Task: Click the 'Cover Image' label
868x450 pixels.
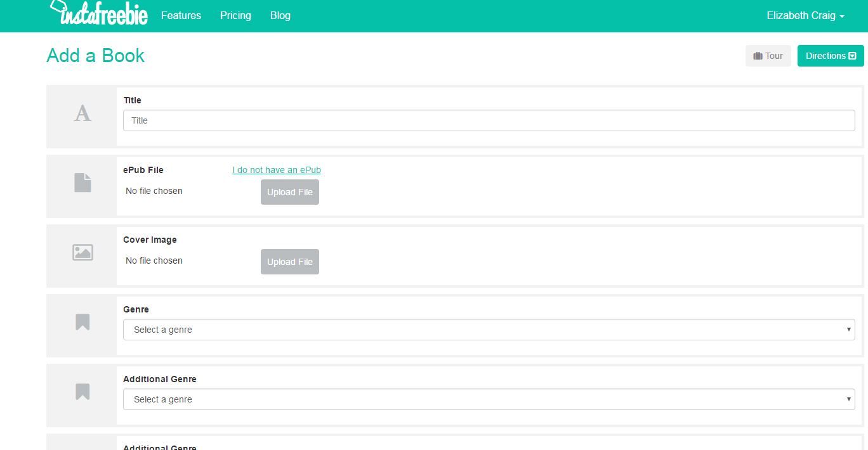Action: [x=150, y=240]
